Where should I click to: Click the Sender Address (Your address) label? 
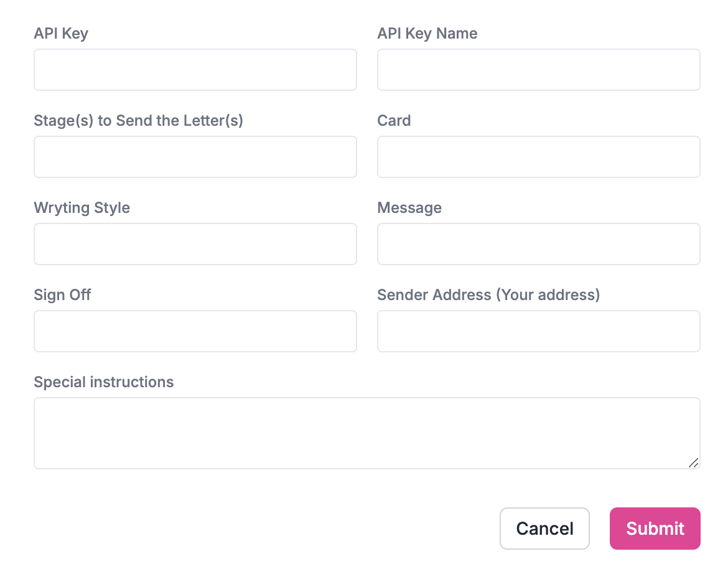[x=488, y=295]
